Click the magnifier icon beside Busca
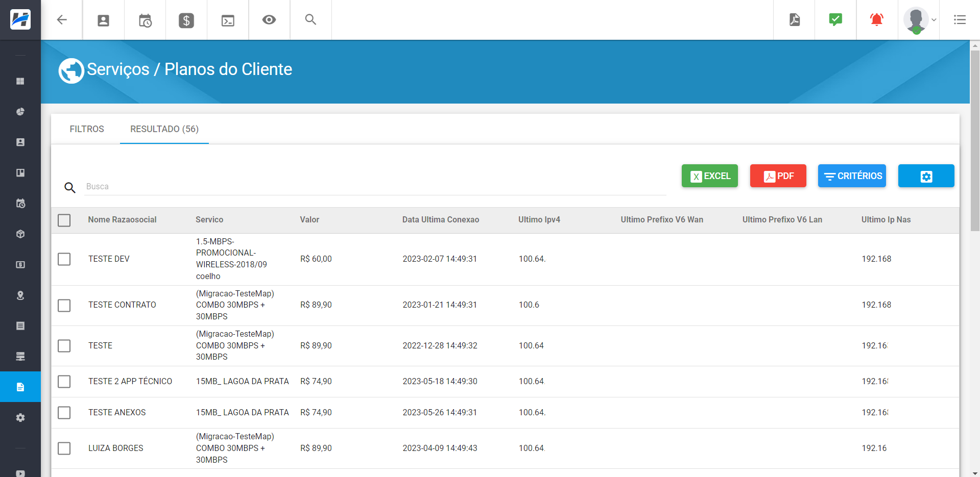 (70, 188)
